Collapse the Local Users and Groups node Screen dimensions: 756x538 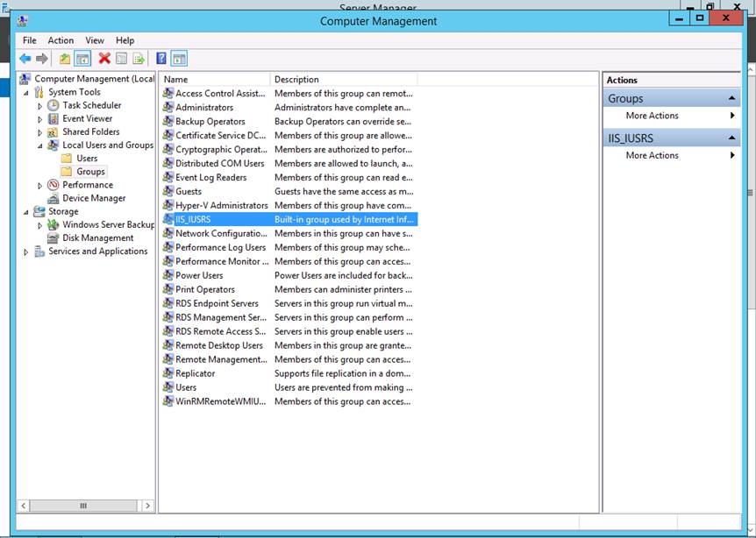pyautogui.click(x=39, y=145)
